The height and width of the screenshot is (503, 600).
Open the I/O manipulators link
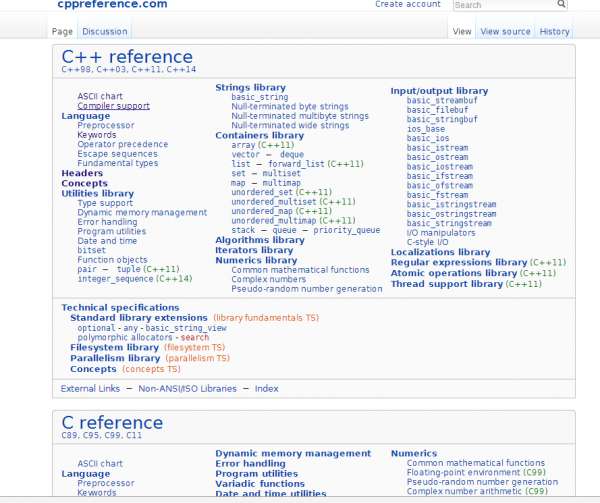441,233
